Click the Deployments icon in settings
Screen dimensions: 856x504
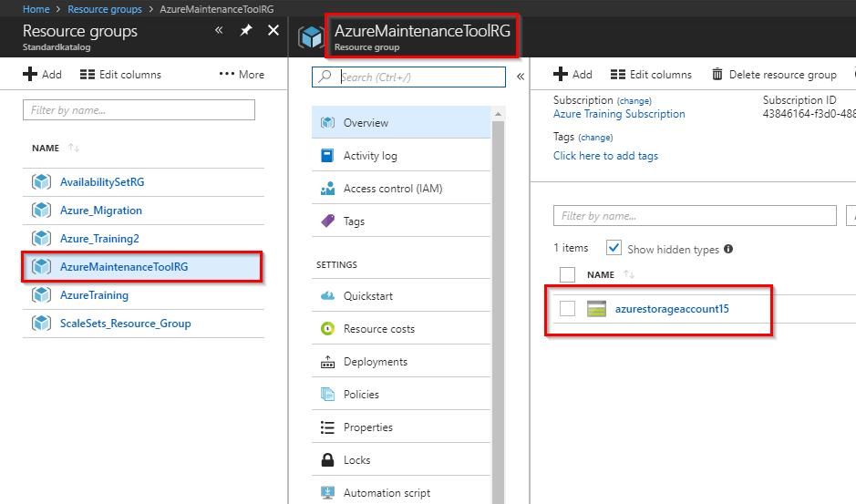[x=328, y=362]
